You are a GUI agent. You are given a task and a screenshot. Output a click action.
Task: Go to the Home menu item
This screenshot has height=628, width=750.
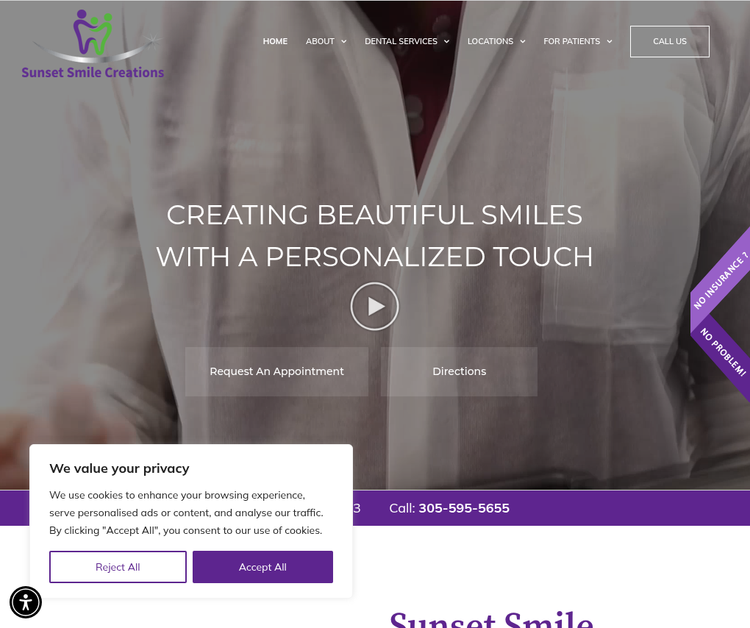pos(275,41)
